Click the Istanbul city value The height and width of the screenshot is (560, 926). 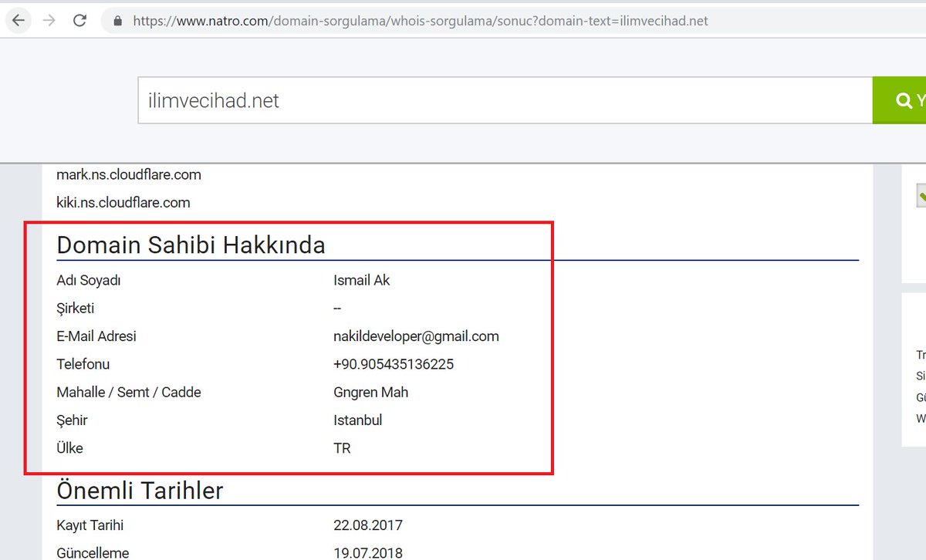(x=358, y=420)
